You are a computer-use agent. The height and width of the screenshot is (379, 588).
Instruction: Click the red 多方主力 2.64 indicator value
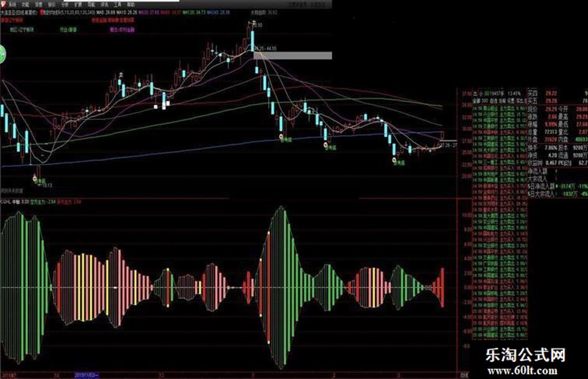pos(68,202)
